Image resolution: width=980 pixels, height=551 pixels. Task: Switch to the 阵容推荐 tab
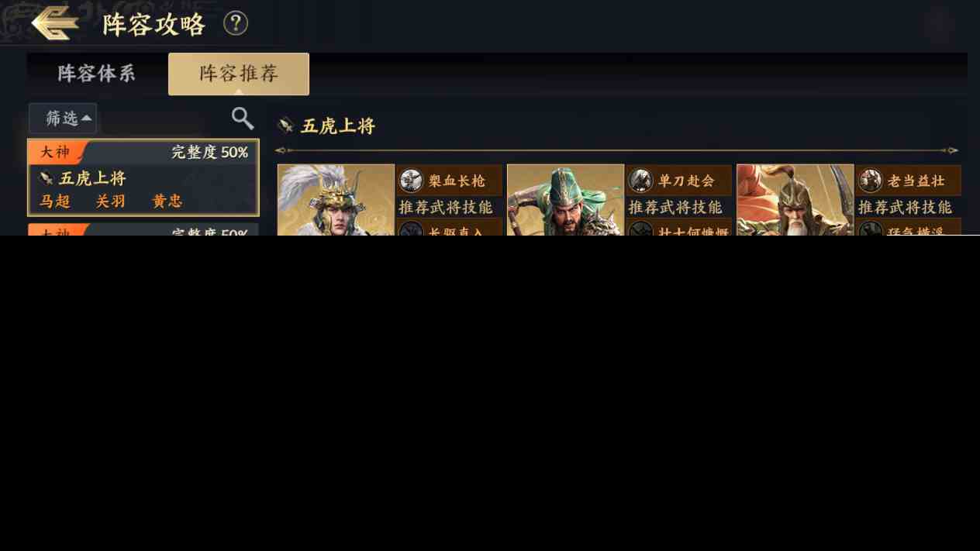click(239, 74)
